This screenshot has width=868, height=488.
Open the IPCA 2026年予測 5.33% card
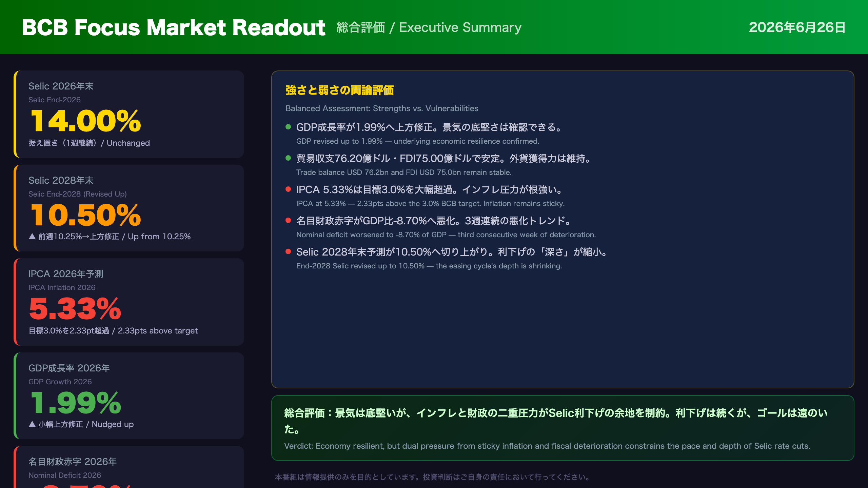tap(129, 302)
